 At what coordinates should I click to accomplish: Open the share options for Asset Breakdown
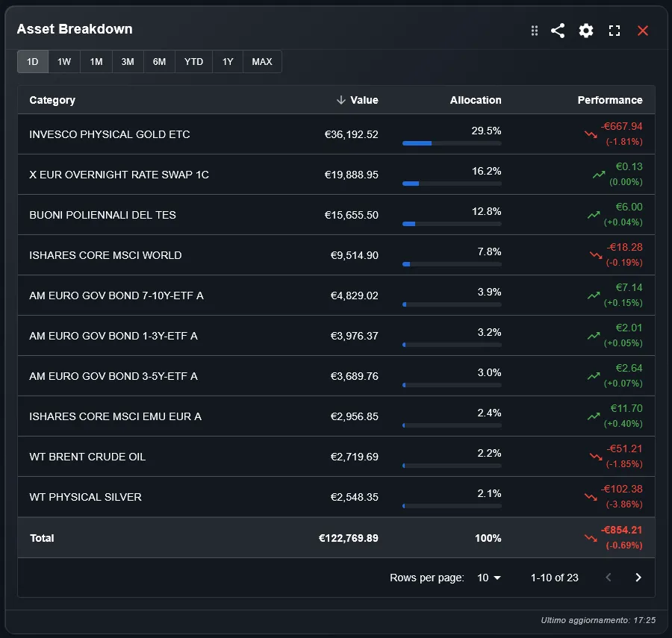coord(558,31)
